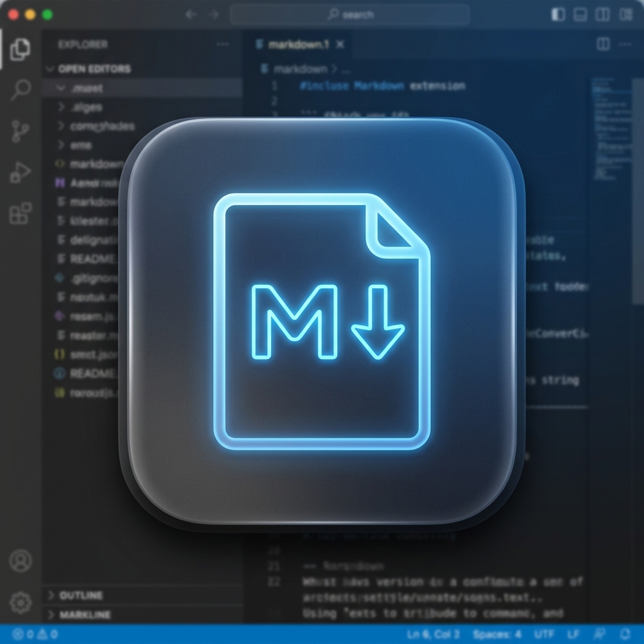
Task: Open the delignati file in explorer
Action: click(87, 240)
